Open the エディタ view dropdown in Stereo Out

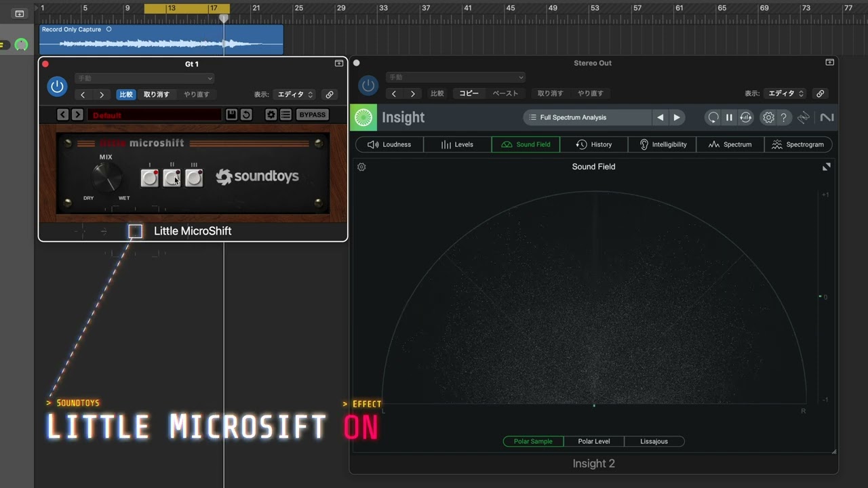(785, 94)
